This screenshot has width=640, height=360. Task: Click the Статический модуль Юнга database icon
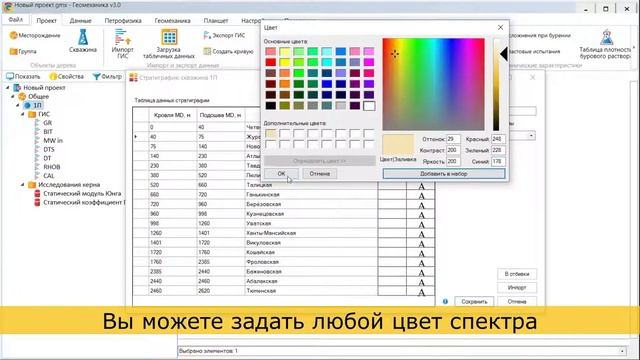37,193
